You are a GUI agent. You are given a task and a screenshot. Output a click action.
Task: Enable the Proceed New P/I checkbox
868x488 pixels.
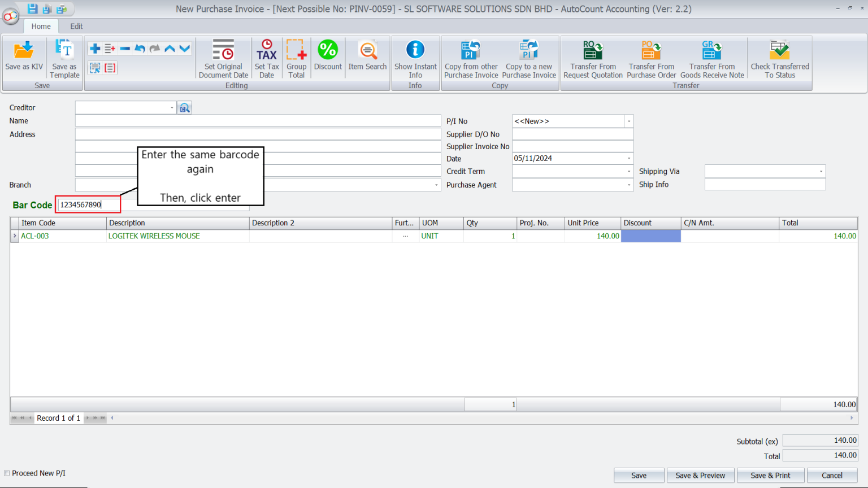6,473
